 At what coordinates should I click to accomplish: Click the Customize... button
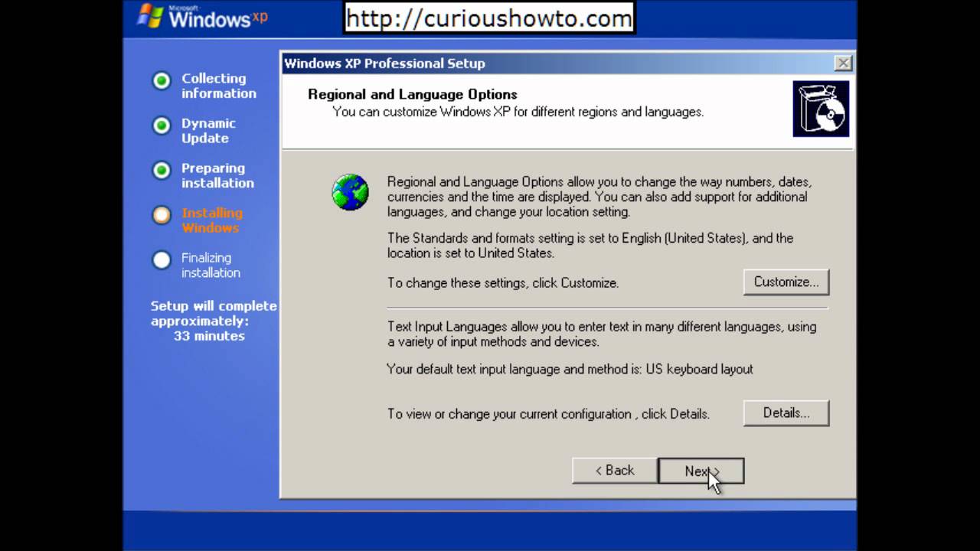tap(786, 282)
